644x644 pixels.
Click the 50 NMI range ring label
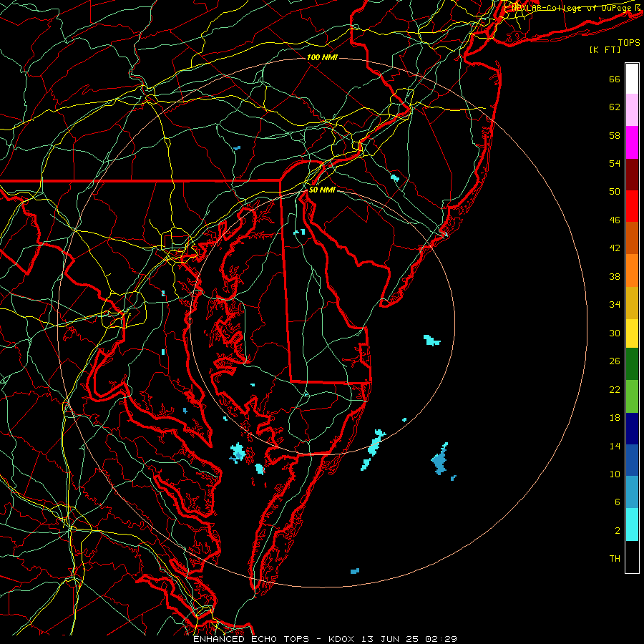[322, 190]
